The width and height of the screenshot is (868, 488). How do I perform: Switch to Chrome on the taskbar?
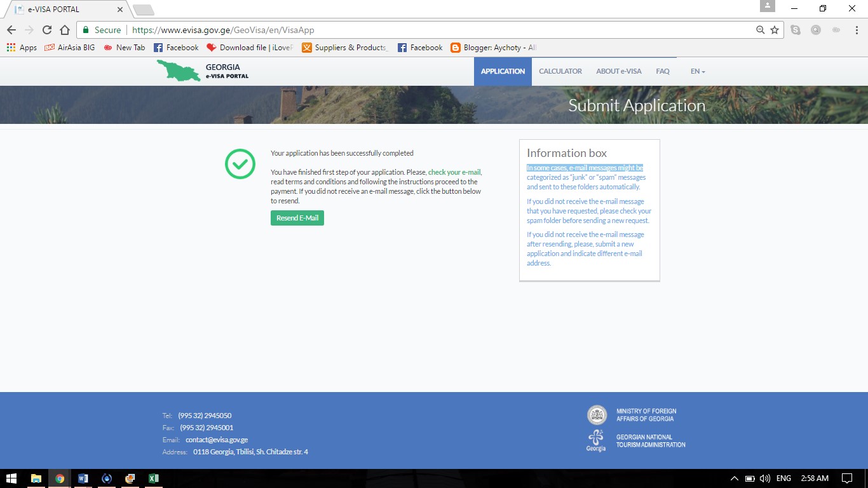tap(59, 478)
